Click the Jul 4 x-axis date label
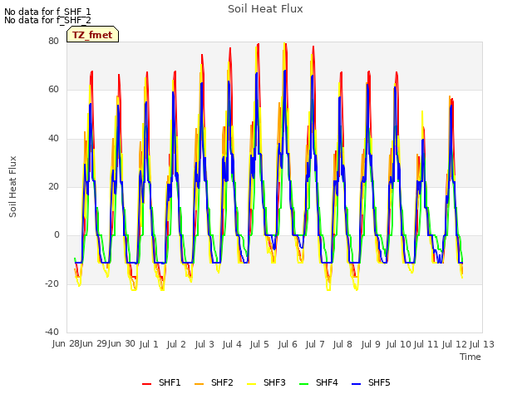532x399 pixels. [232, 344]
